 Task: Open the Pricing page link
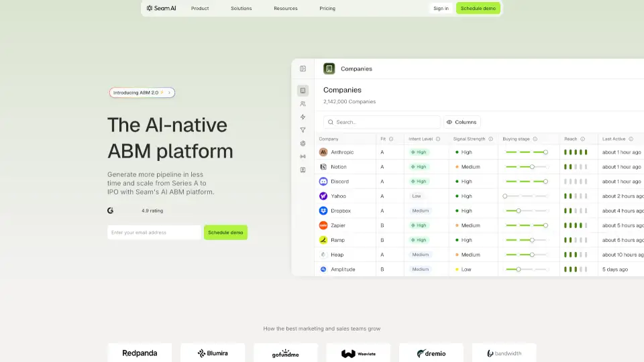tap(327, 9)
